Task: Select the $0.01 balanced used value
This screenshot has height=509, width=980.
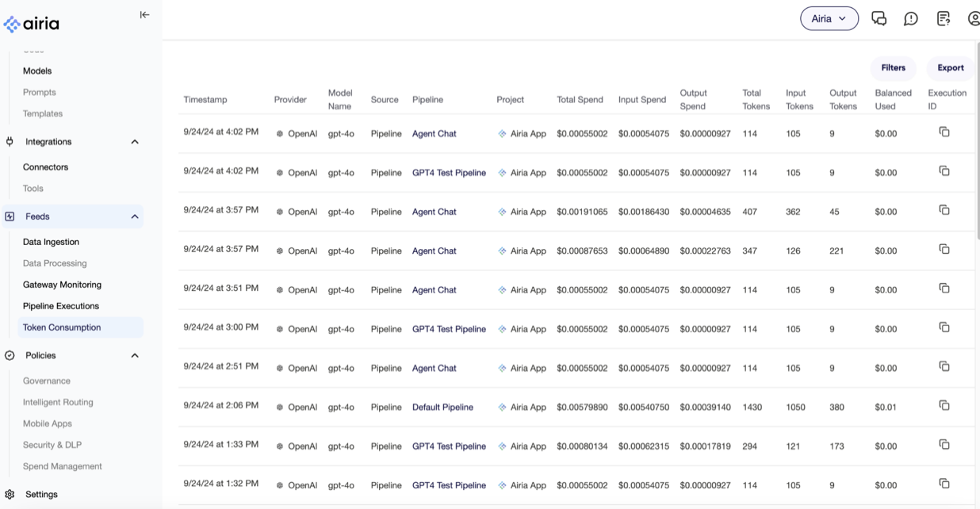Action: click(886, 408)
